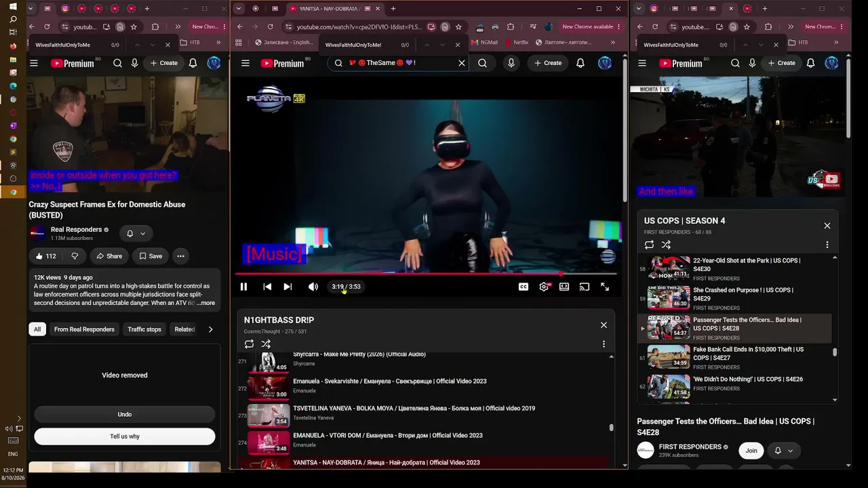Play TSVETELINA YANEVA - BOLKA MOYA playlist thumbnail
The width and height of the screenshot is (868, 488).
pos(269,415)
